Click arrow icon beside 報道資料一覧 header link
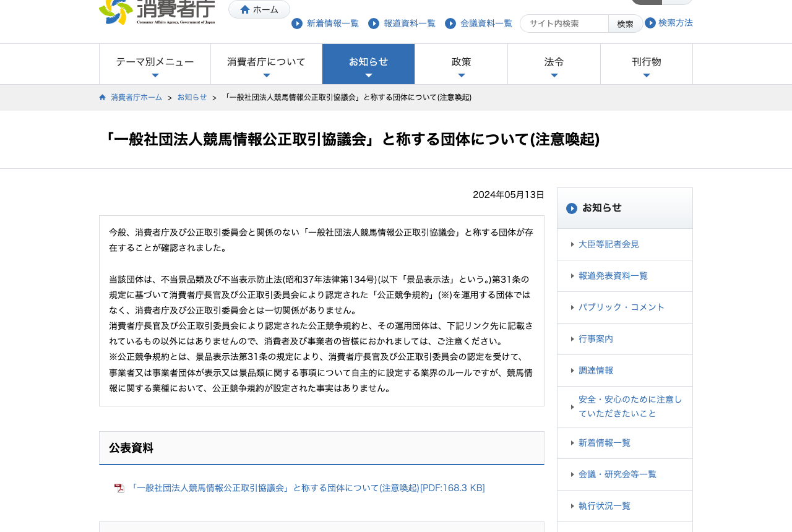 [x=374, y=24]
